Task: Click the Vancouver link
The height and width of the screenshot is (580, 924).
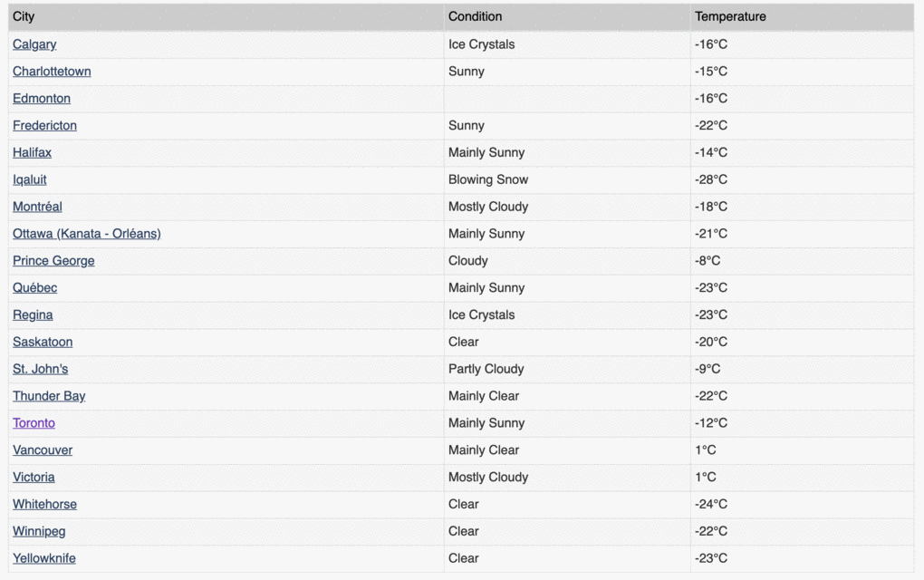Action: pyautogui.click(x=43, y=450)
